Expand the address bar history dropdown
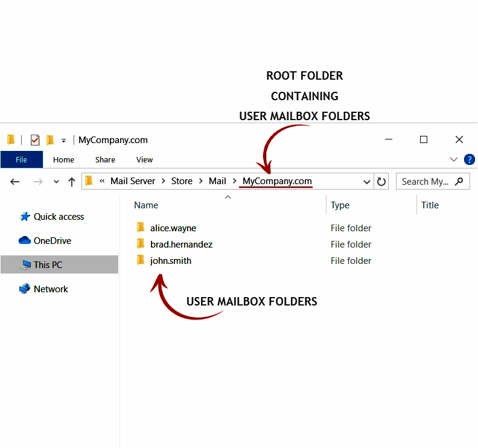 click(367, 182)
